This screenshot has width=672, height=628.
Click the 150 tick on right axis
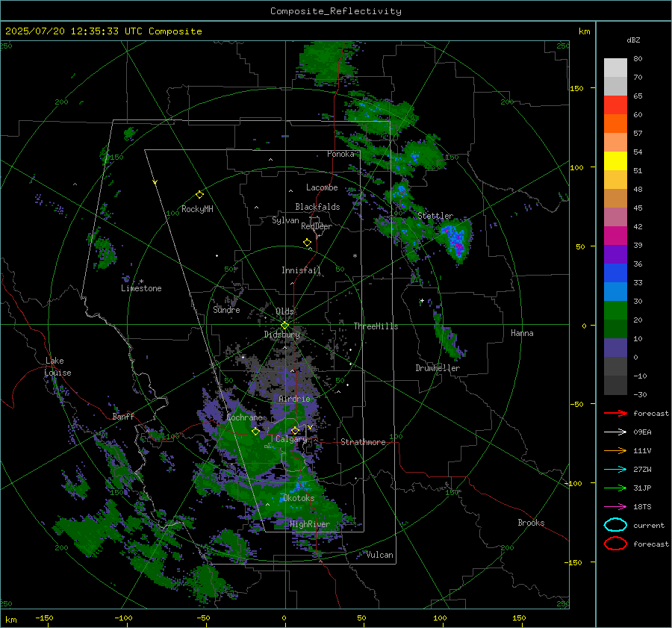tap(577, 88)
